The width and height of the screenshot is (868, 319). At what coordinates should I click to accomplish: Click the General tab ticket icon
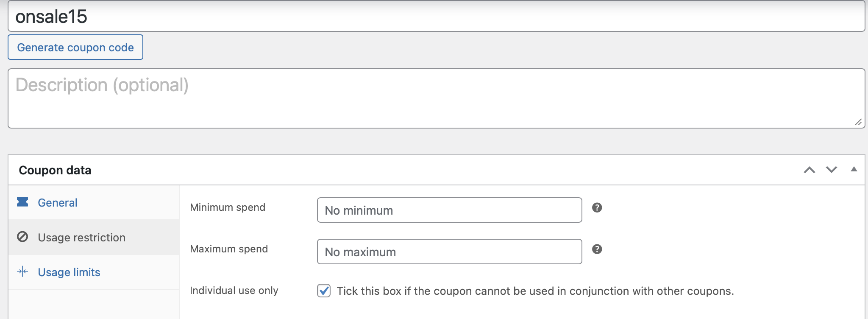(x=22, y=202)
